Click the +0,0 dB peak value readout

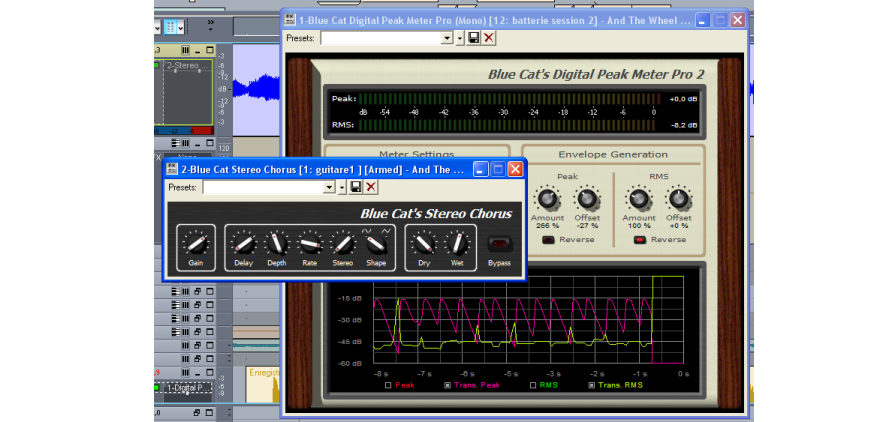click(x=684, y=99)
